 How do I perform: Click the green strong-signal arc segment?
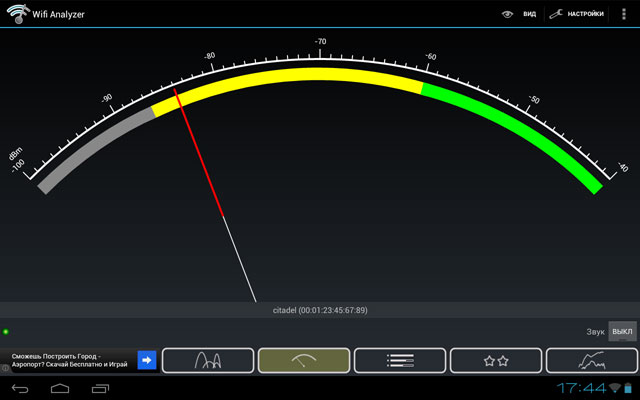518,129
